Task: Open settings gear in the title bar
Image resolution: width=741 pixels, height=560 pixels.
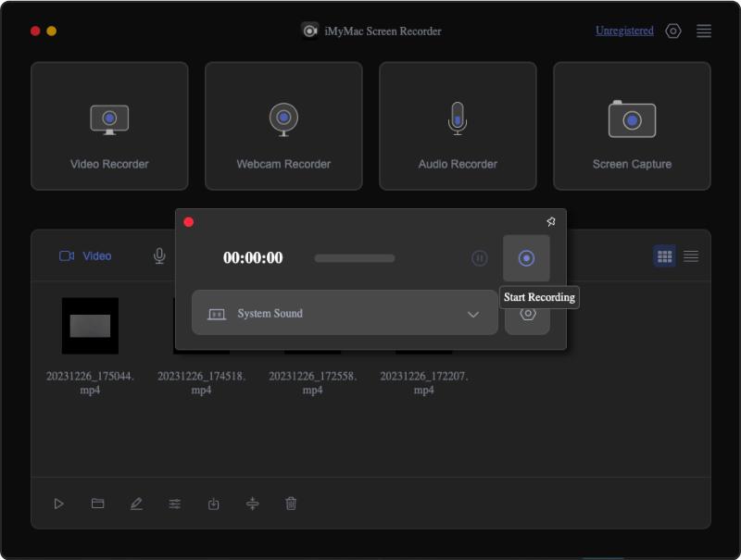Action: click(673, 31)
